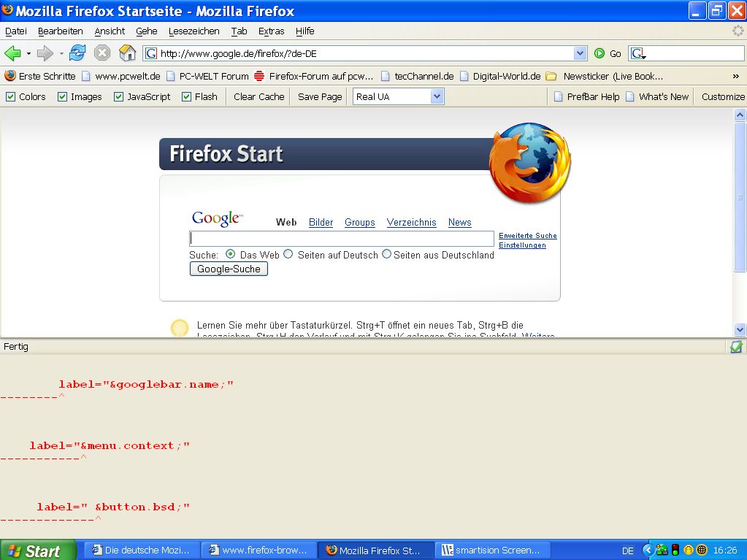Click the Clear Cache button
Screen dimensions: 747x560
pyautogui.click(x=258, y=96)
